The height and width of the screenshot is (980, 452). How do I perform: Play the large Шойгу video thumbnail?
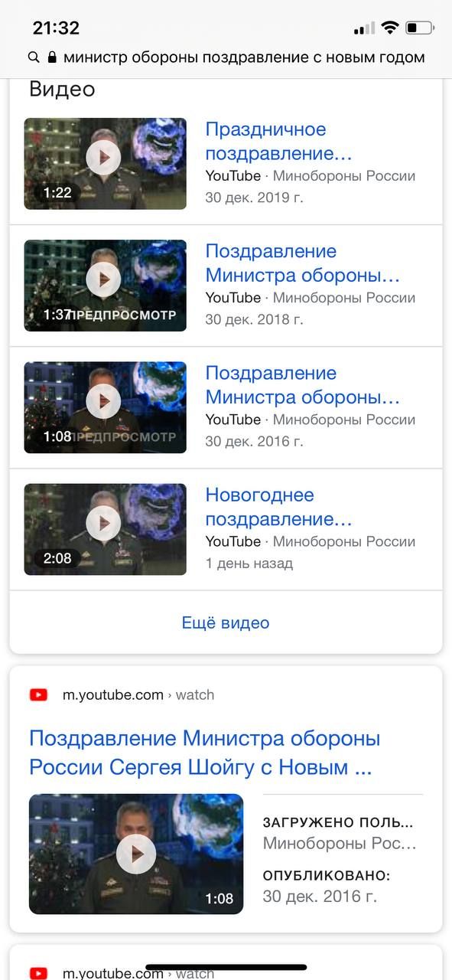coord(136,854)
